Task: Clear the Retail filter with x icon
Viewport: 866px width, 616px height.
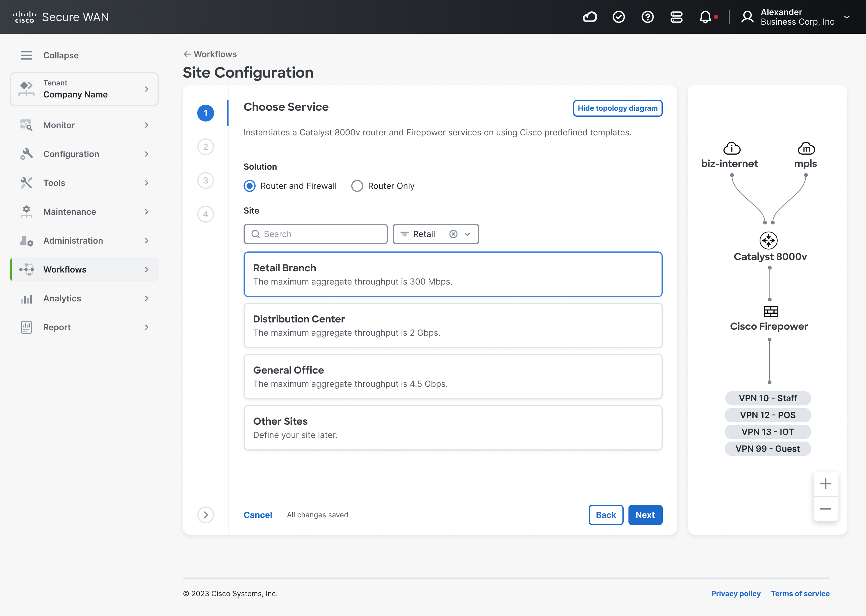Action: pyautogui.click(x=453, y=234)
